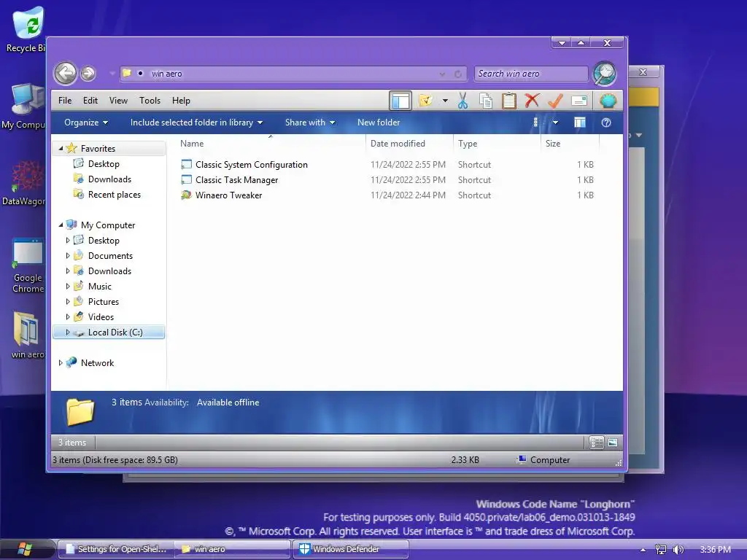Open the Google Chrome desktop shortcut
Image resolution: width=747 pixels, height=560 pixels.
coord(28,265)
